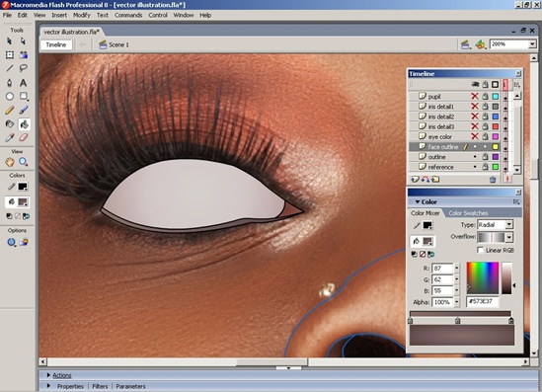Click the middle gradient stop pointer
The height and width of the screenshot is (392, 542).
(x=458, y=321)
